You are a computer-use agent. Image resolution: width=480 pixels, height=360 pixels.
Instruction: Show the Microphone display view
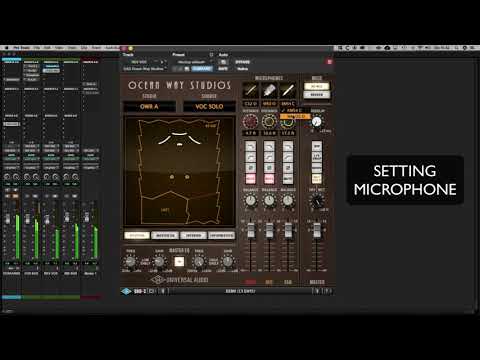(165, 235)
